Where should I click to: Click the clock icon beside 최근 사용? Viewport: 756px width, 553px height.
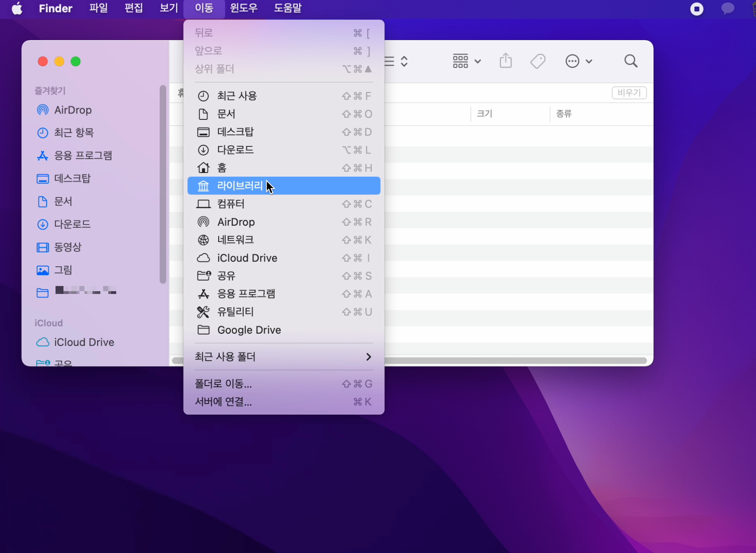[x=203, y=96]
